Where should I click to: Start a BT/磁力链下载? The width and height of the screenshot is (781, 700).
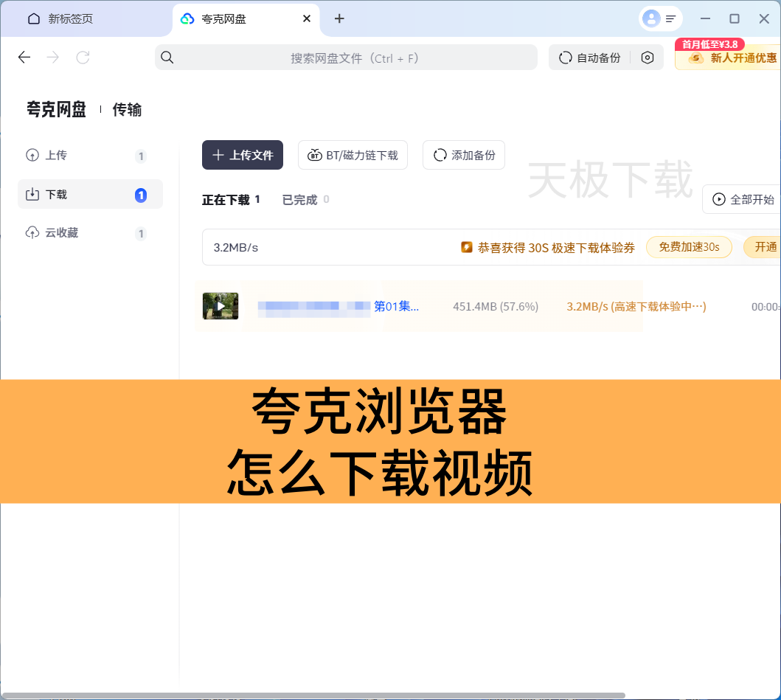coord(353,155)
